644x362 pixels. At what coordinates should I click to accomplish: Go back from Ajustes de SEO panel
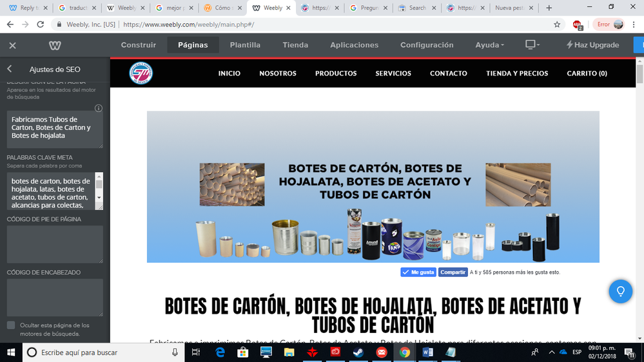(x=10, y=69)
